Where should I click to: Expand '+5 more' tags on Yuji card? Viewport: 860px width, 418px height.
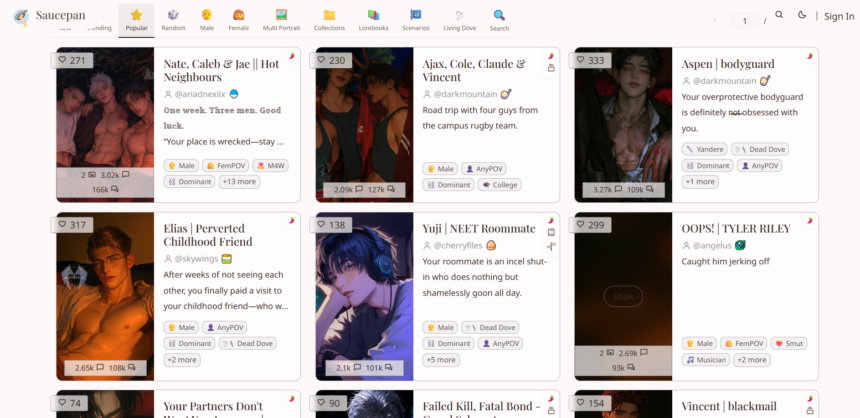pos(441,360)
